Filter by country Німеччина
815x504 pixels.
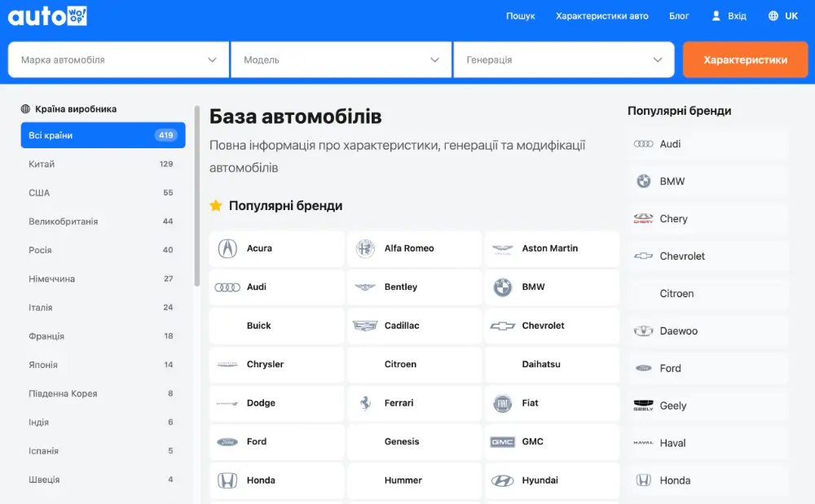click(x=103, y=278)
